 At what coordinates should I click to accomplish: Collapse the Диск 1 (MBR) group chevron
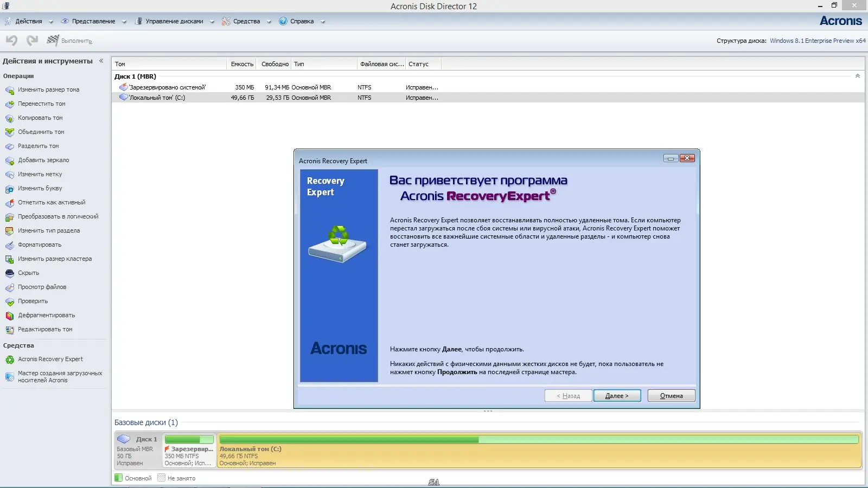(x=858, y=76)
